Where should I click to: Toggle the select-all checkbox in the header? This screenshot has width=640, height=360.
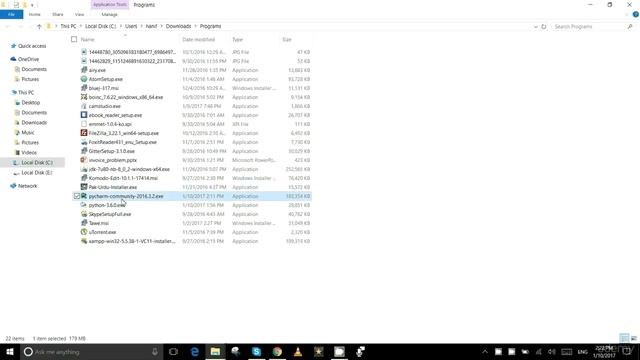[74, 39]
